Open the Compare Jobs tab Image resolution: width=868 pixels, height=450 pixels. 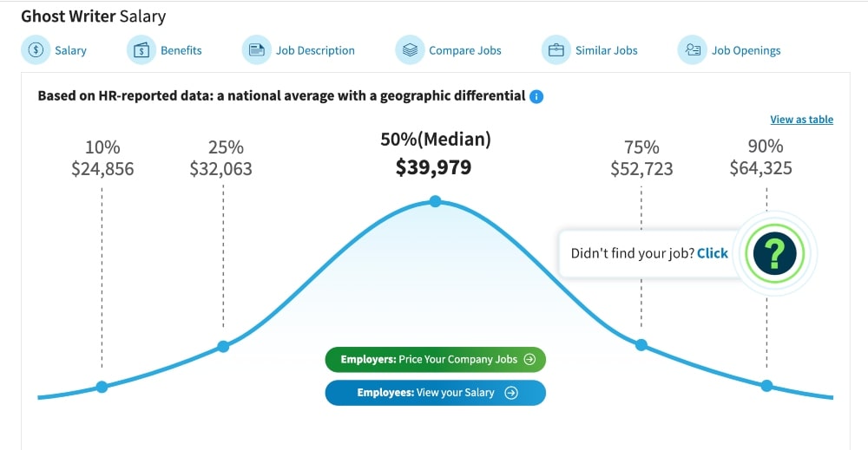pyautogui.click(x=465, y=50)
